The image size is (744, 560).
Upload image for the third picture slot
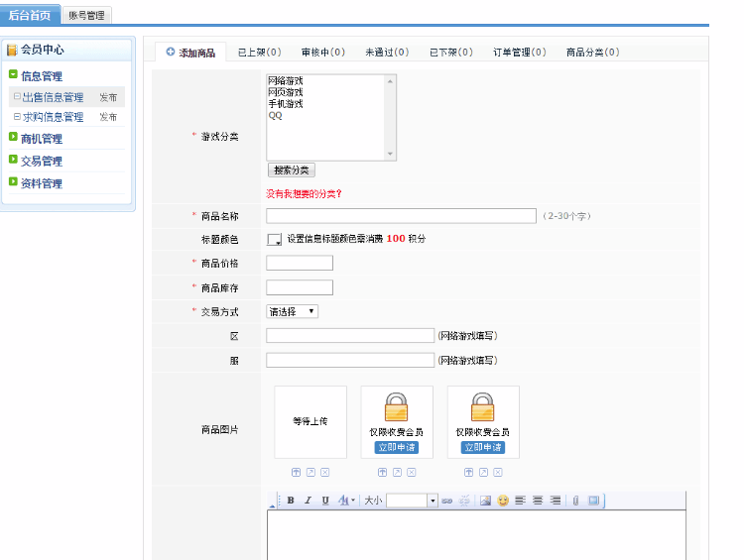click(469, 472)
